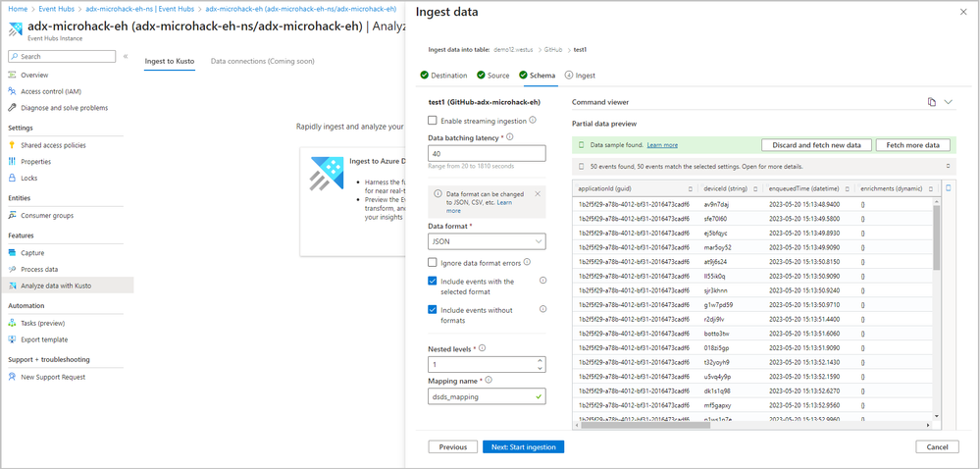
Task: Open column menu for deviceId (string)
Action: coord(755,188)
